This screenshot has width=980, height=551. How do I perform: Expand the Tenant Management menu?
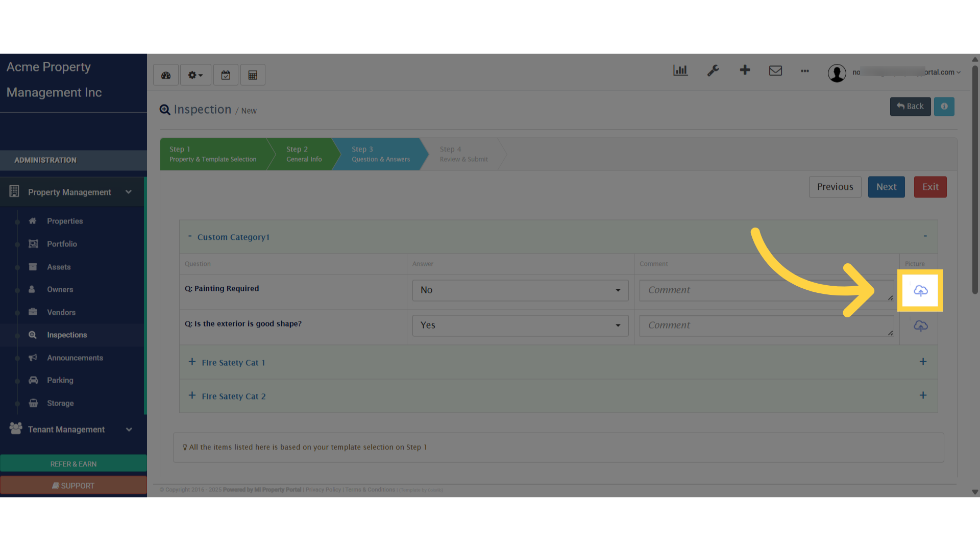pos(72,430)
